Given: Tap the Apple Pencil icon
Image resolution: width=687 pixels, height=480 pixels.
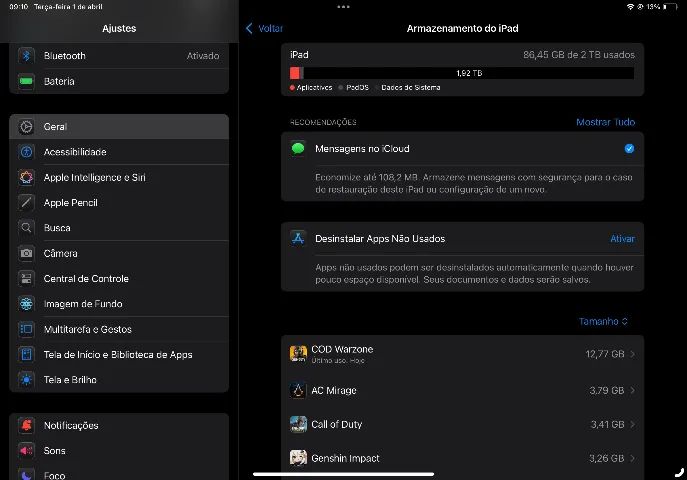Looking at the screenshot, I should tap(26, 202).
